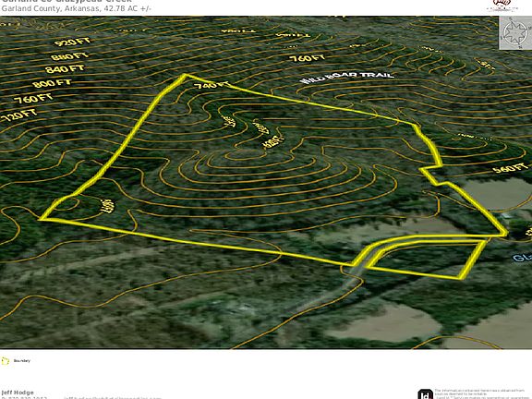Click the compass rose icon on the map
This screenshot has height=399, width=532.
pos(515,32)
